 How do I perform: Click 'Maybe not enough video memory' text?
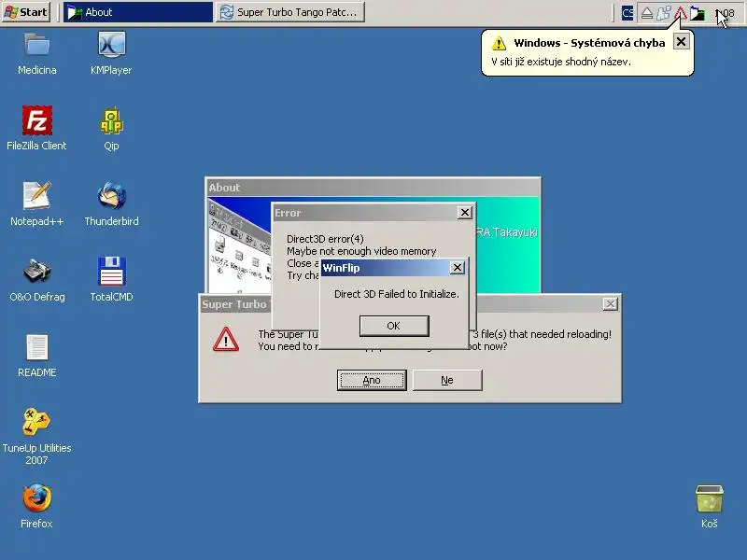pos(361,251)
